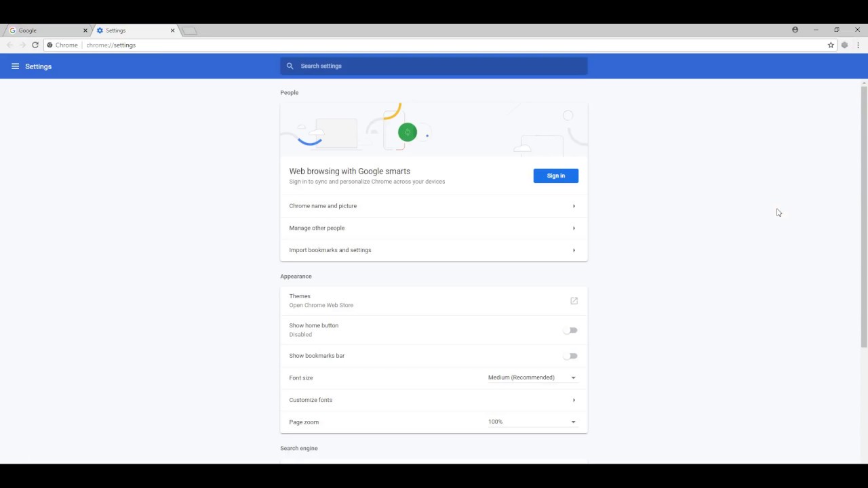The image size is (868, 488).
Task: Click the People section heading
Action: [x=290, y=93]
